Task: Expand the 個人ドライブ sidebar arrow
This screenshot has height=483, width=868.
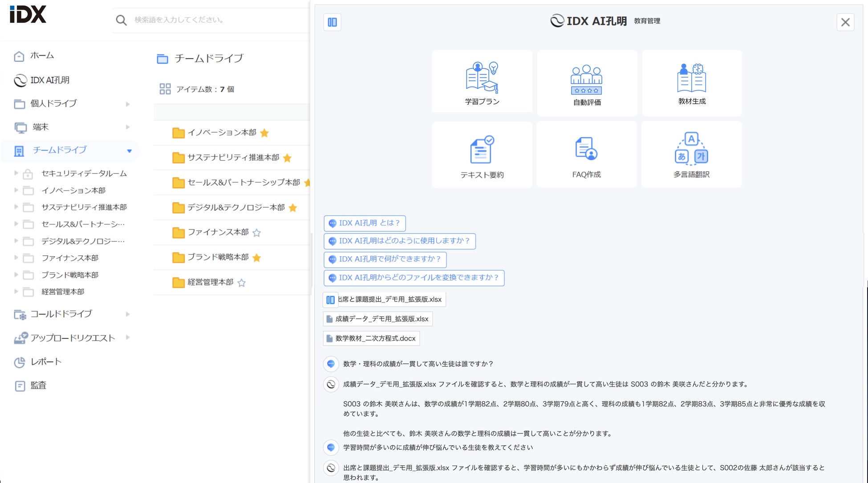Action: coord(128,104)
